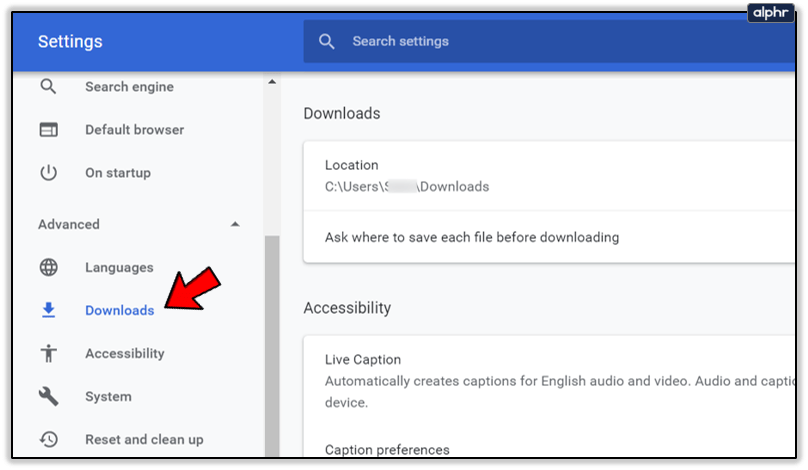The width and height of the screenshot is (808, 470).
Task: Open Languages settings
Action: click(x=119, y=267)
